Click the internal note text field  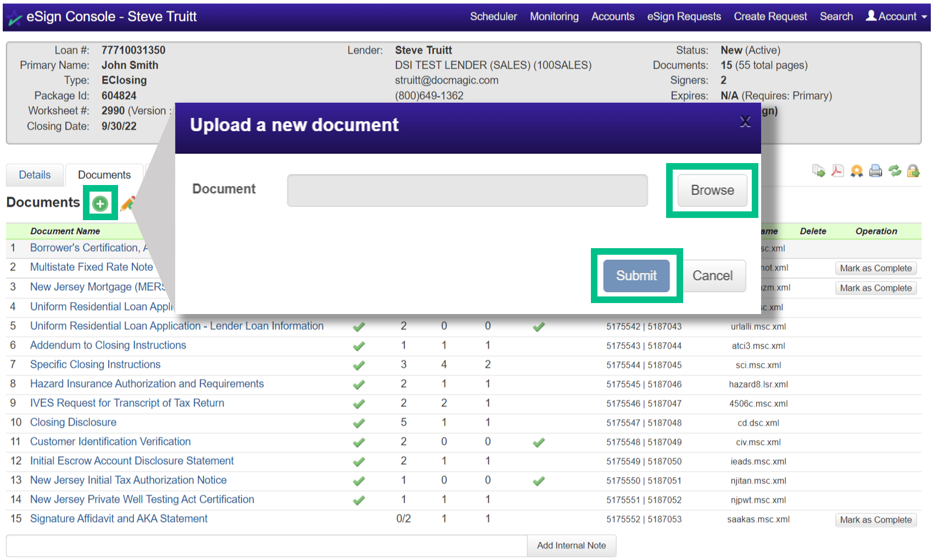coord(267,546)
